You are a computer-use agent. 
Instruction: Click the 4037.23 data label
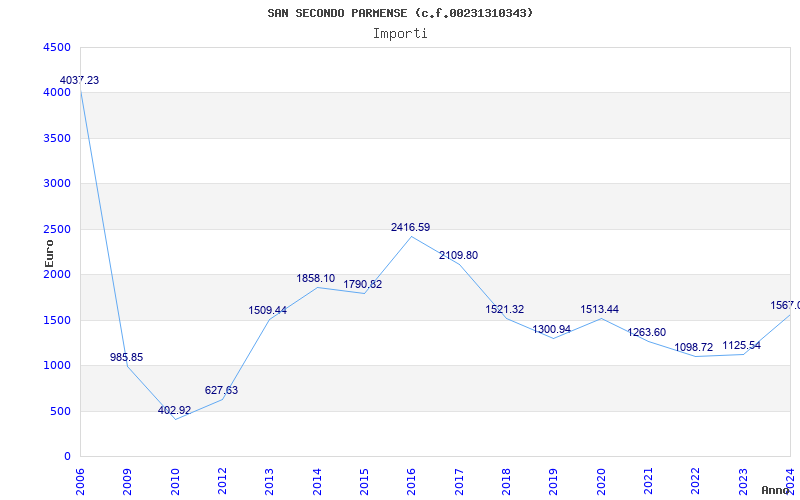[x=79, y=80]
